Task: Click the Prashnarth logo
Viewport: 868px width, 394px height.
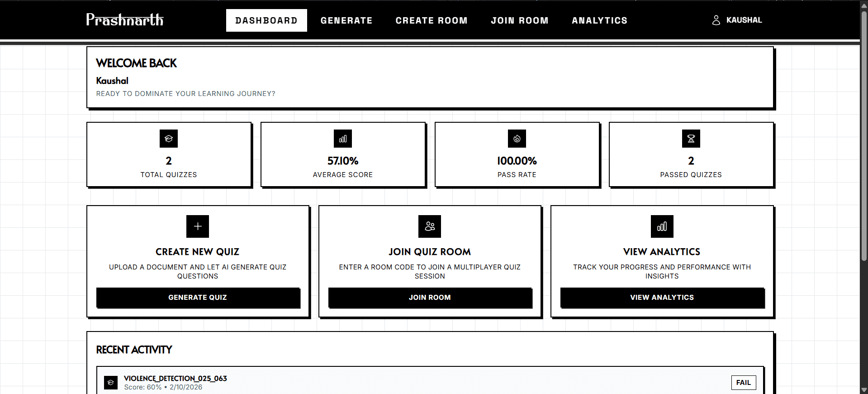Action: click(x=125, y=20)
